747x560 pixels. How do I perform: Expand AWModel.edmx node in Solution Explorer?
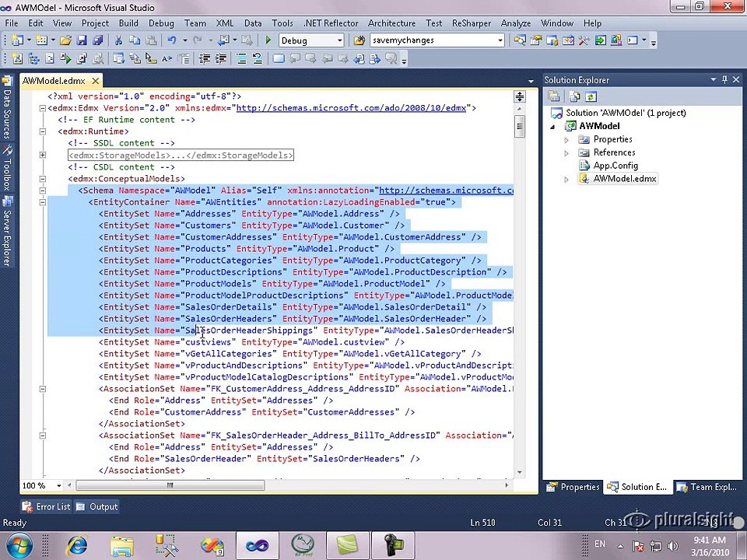pos(566,180)
